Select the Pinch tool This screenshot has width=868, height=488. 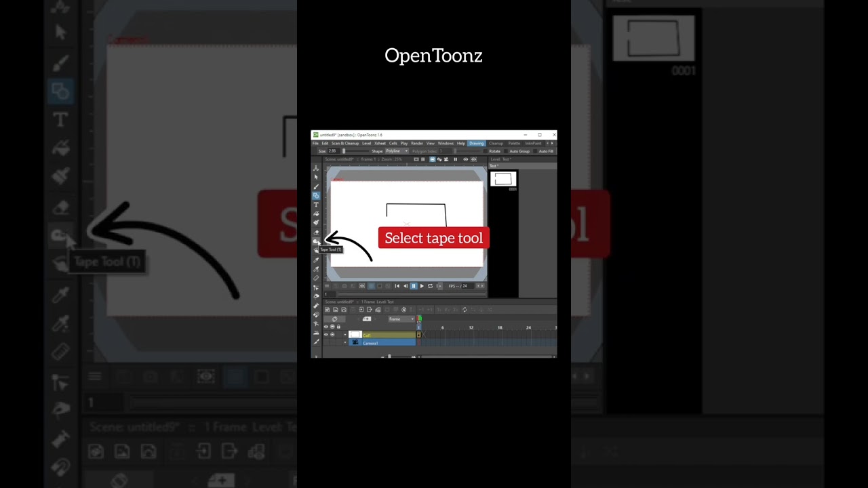pos(316,296)
